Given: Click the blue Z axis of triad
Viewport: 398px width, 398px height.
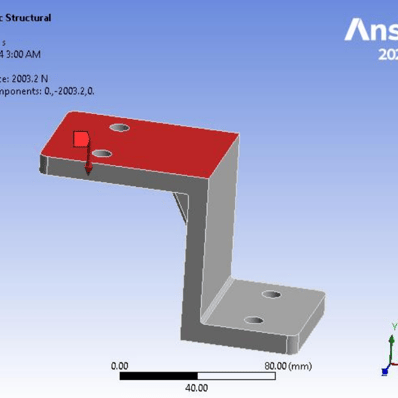Looking at the screenshot, I should pos(386,370).
